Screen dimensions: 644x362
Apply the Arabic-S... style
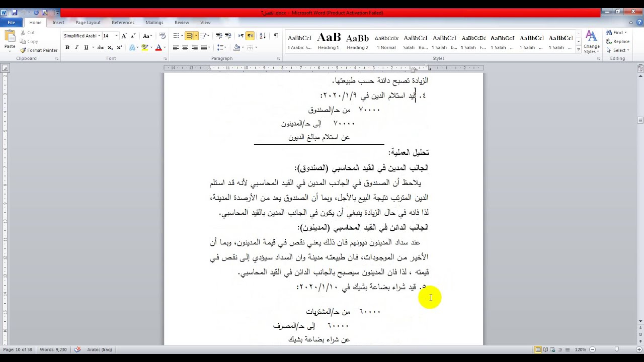point(299,42)
